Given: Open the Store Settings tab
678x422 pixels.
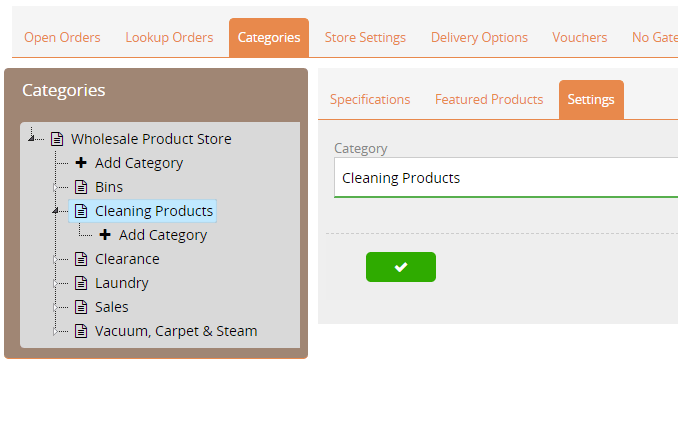Looking at the screenshot, I should pos(365,37).
